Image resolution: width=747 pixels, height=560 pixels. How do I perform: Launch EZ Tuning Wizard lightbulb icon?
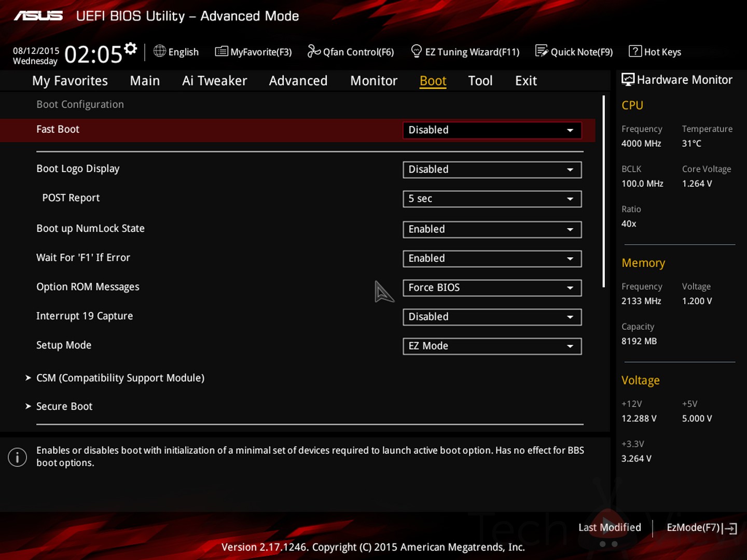(416, 51)
